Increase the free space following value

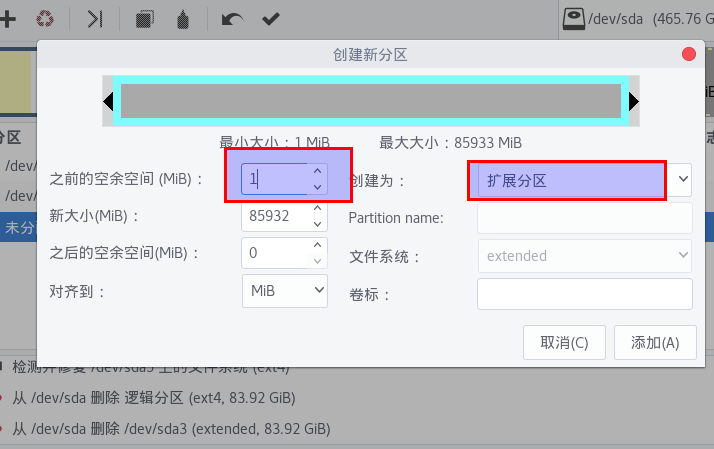(x=317, y=245)
